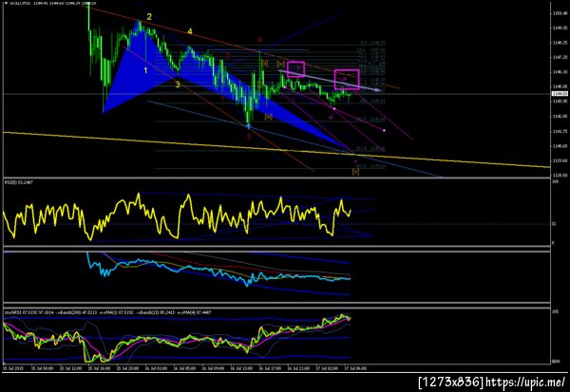Click the GOLD,M15 chart symbol arrow icon
This screenshot has height=392, width=570.
[6, 3]
